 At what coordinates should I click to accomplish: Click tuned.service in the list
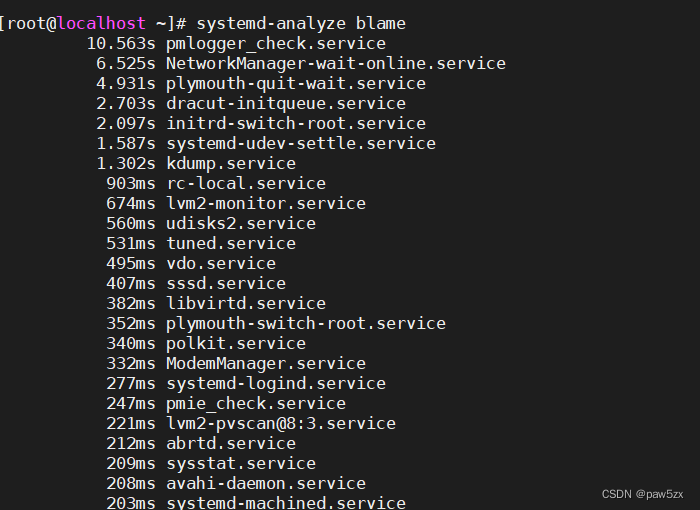[x=230, y=243]
